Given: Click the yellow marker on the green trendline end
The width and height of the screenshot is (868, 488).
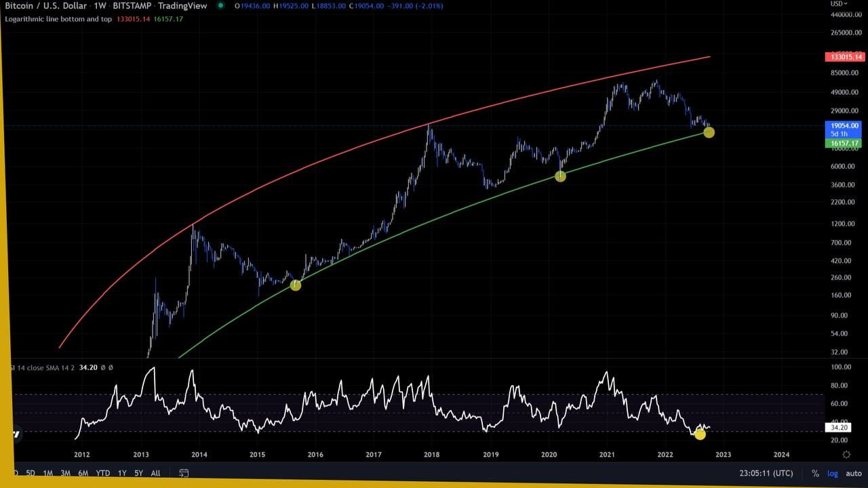Looking at the screenshot, I should tap(709, 133).
